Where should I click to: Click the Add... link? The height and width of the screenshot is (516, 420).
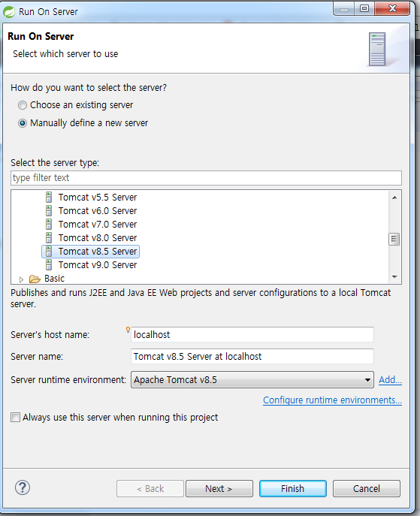[390, 380]
